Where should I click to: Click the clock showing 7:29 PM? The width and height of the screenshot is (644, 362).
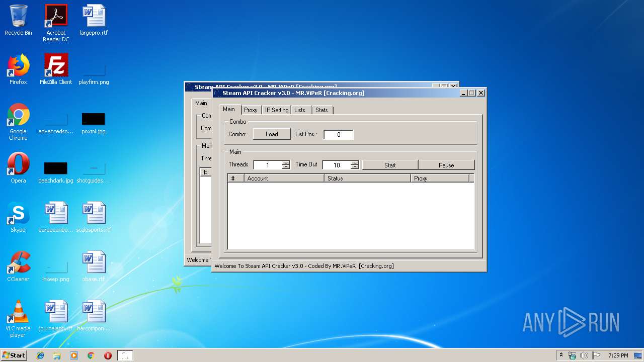[x=618, y=355]
